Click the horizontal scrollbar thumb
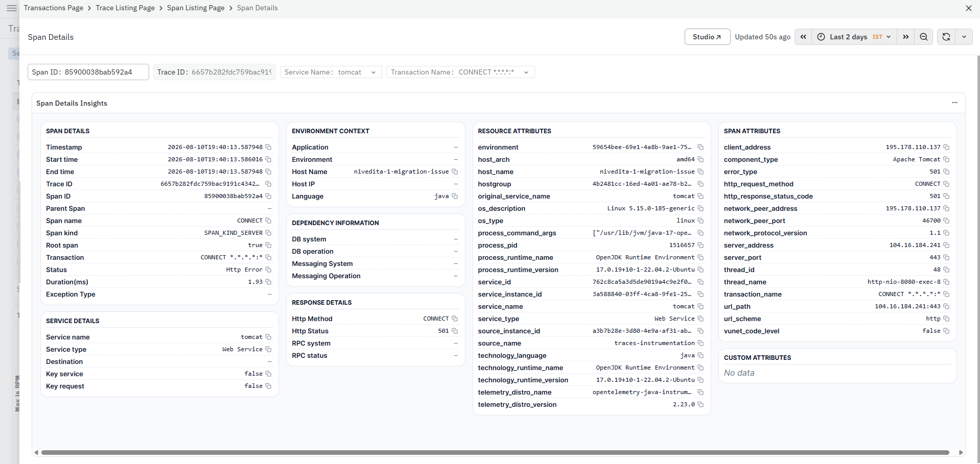 coord(495,452)
